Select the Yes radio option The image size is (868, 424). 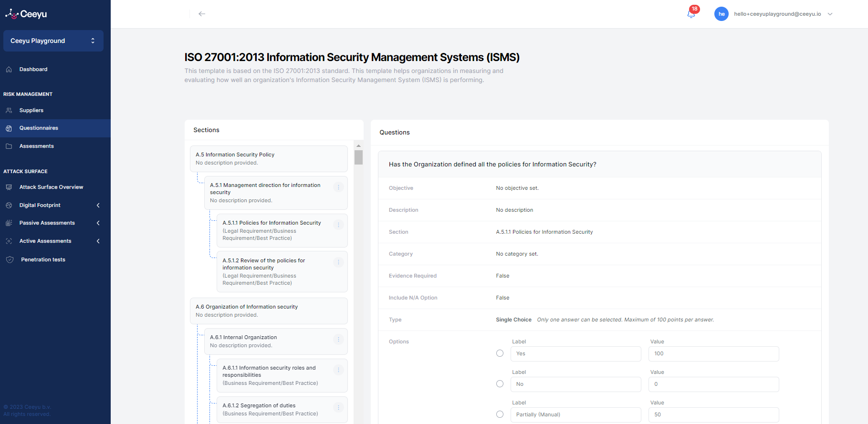click(500, 353)
